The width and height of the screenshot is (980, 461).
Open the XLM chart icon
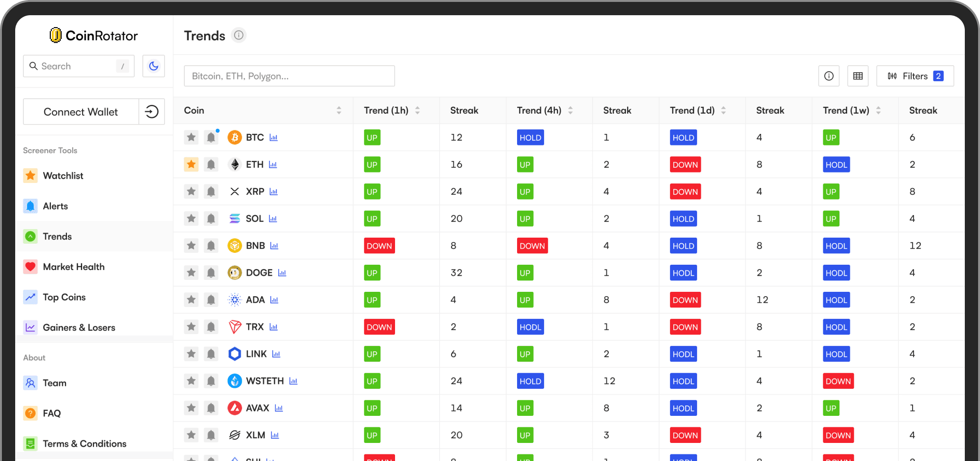point(275,435)
